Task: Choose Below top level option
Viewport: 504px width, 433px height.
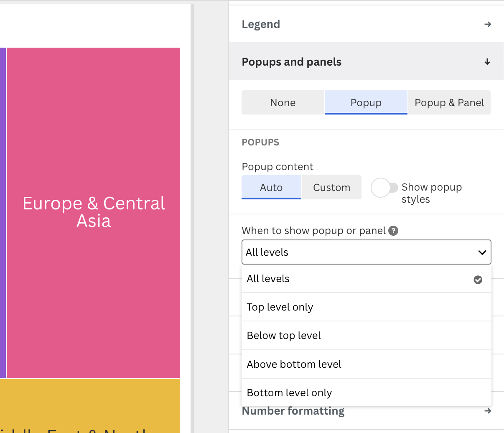Action: point(284,336)
